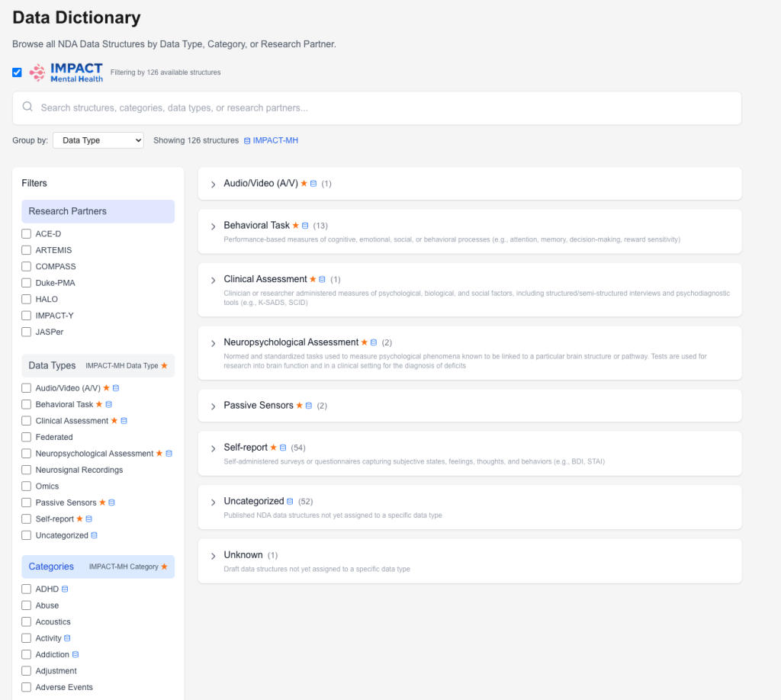Image resolution: width=781 pixels, height=700 pixels.
Task: Select the Categories filter header
Action: coord(51,567)
